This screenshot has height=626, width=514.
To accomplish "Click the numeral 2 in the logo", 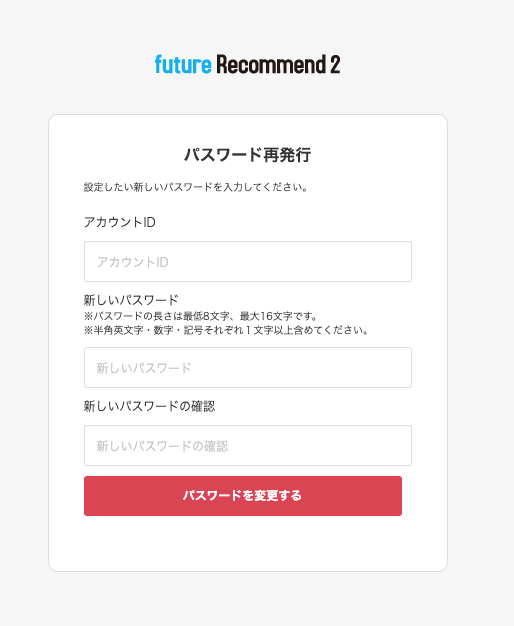I will click(335, 65).
